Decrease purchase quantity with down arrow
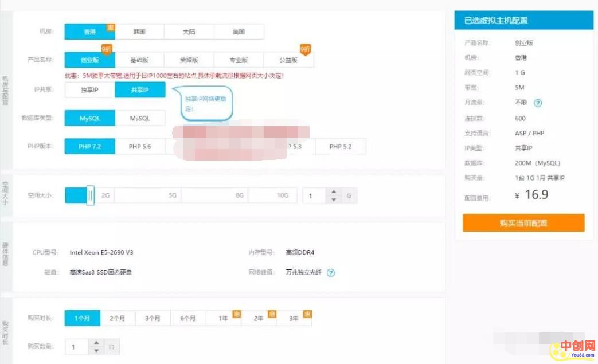This screenshot has height=364, width=598. (x=96, y=351)
